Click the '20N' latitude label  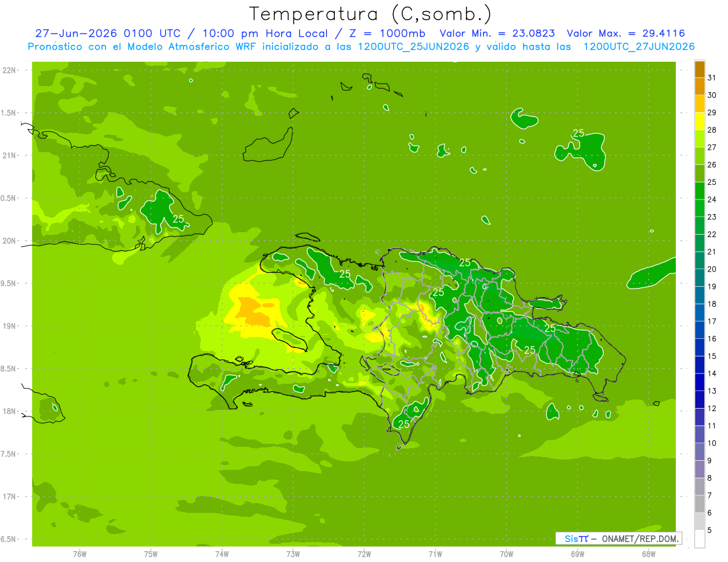[9, 241]
